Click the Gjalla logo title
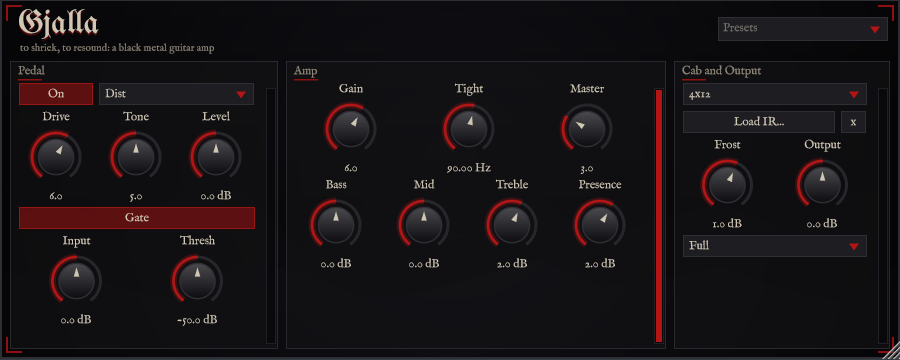Image resolution: width=900 pixels, height=360 pixels. [59, 24]
